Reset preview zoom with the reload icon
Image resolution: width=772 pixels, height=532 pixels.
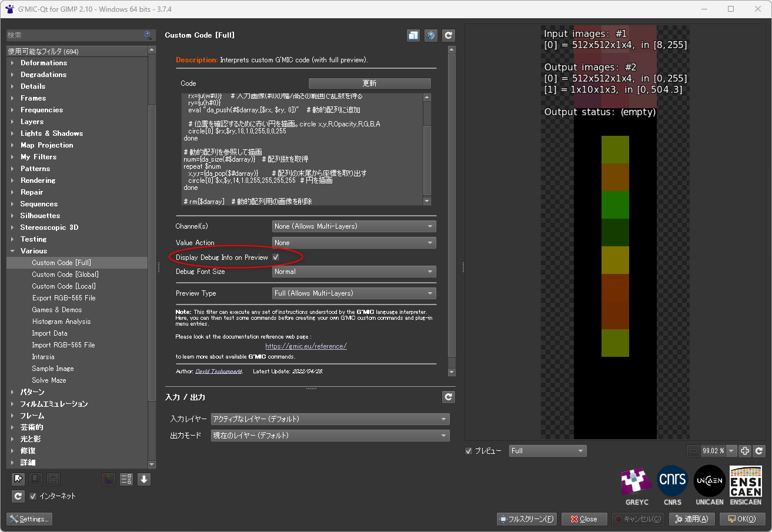point(759,451)
